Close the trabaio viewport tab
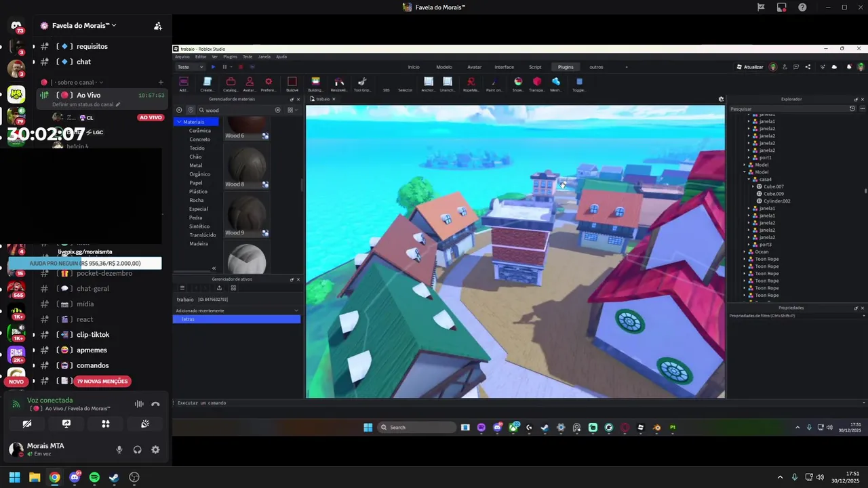This screenshot has width=868, height=488. [334, 99]
